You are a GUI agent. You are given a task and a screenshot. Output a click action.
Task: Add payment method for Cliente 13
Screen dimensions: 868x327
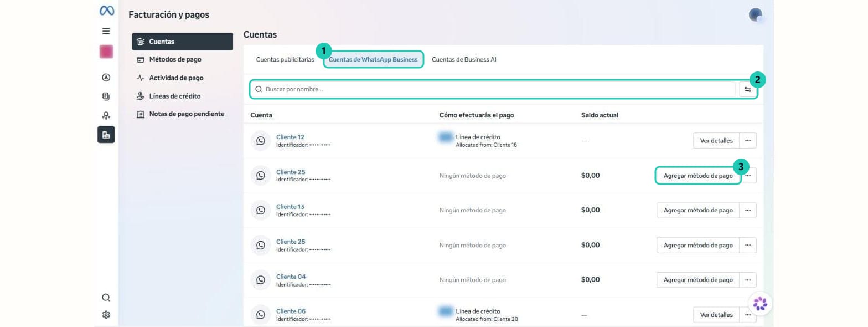(x=698, y=210)
